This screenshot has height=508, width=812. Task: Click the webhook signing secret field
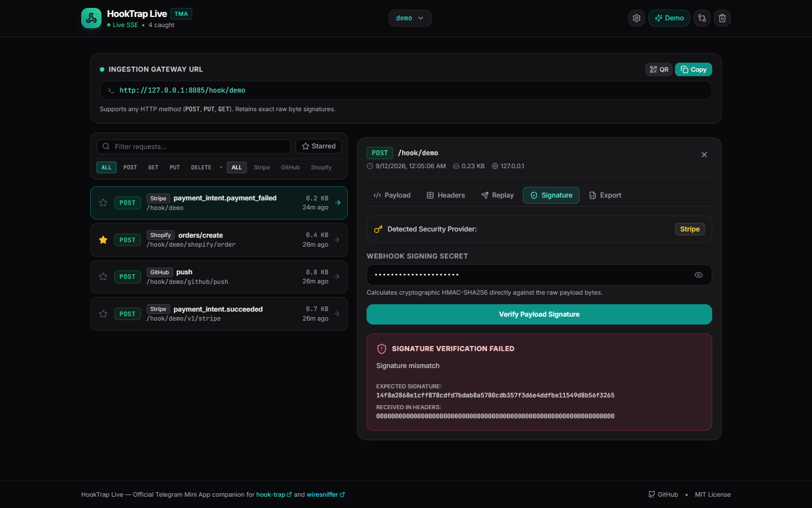click(x=539, y=275)
